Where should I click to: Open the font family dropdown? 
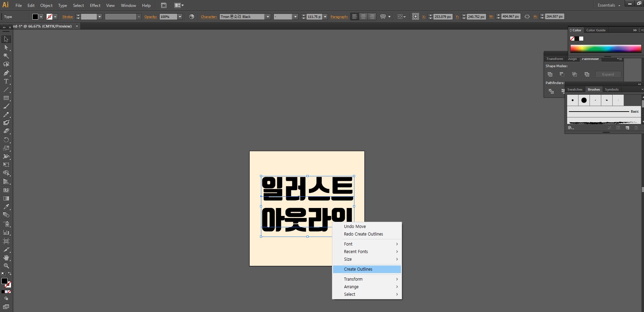pyautogui.click(x=268, y=17)
